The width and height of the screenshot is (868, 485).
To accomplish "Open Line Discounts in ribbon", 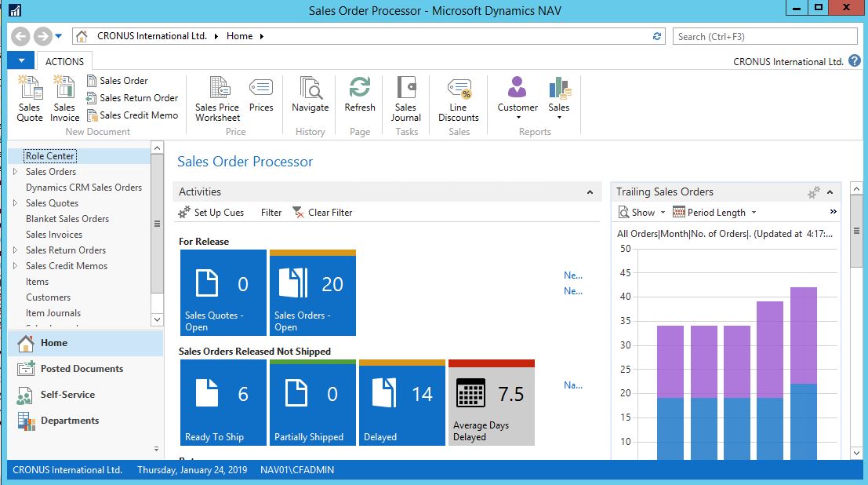I will point(459,98).
